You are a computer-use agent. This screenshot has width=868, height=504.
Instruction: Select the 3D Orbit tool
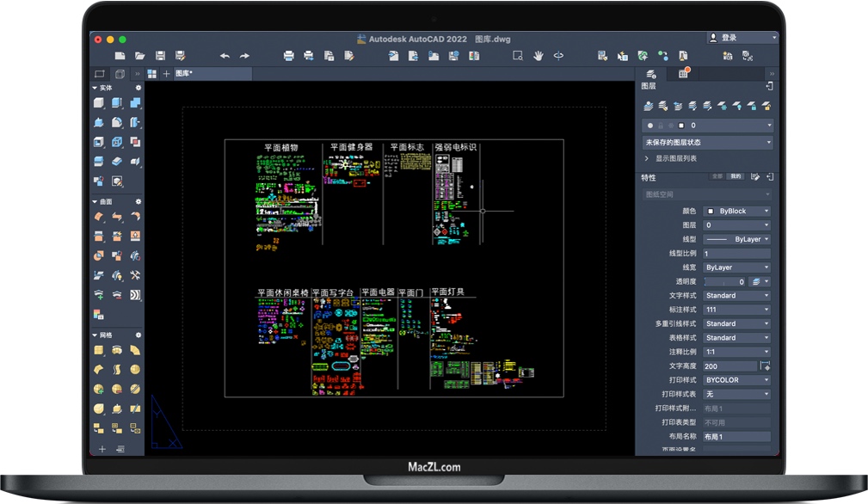coord(558,56)
